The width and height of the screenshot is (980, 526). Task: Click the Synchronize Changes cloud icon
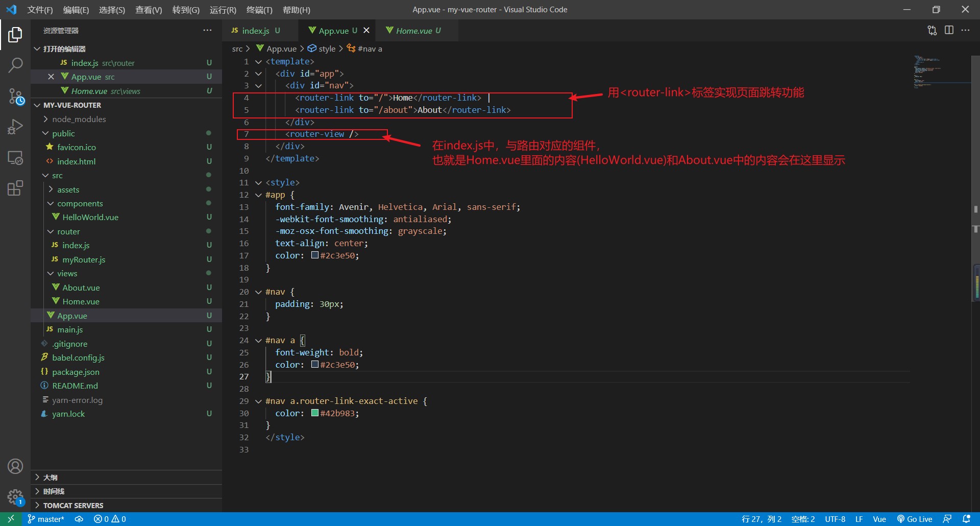[x=79, y=519]
